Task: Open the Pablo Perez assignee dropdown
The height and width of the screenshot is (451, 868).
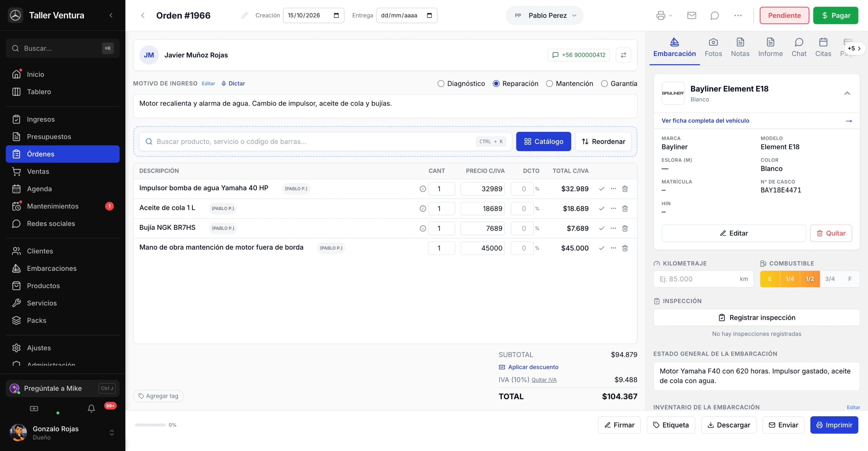Action: (544, 16)
